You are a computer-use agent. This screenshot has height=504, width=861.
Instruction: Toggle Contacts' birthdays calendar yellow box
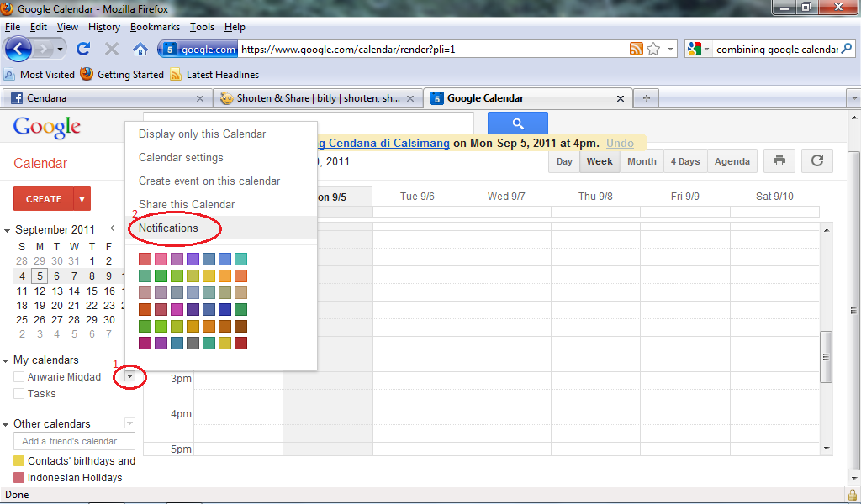point(18,460)
